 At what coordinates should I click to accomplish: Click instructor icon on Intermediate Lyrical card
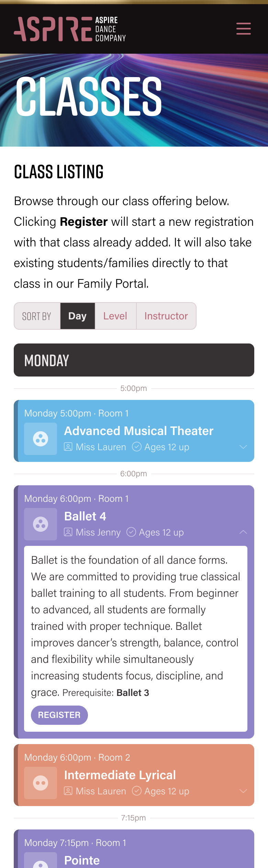coord(68,791)
